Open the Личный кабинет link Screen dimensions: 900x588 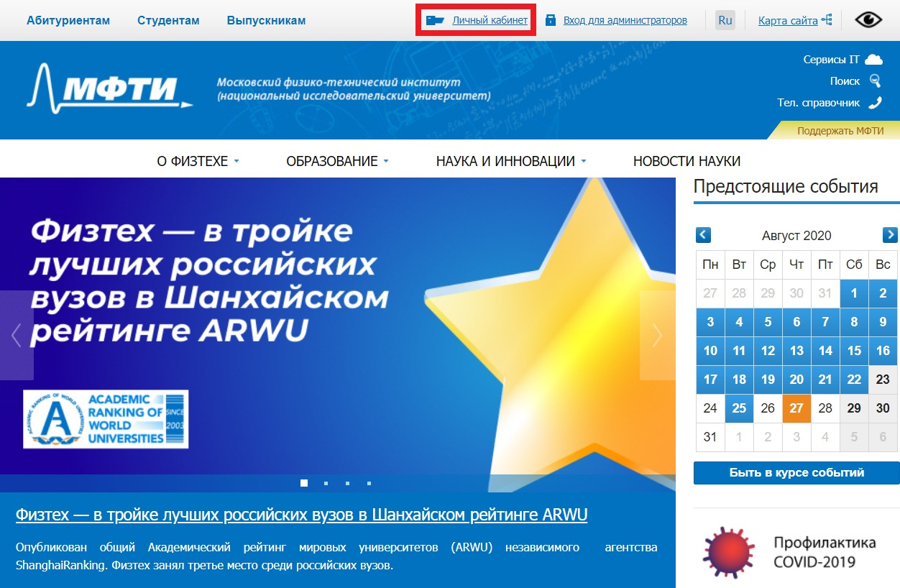(490, 20)
